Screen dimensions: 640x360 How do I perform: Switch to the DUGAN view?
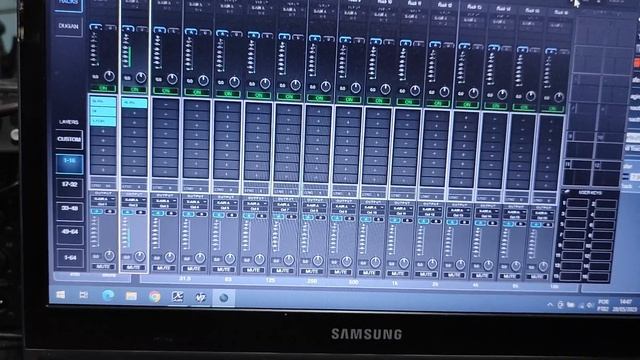(x=69, y=26)
